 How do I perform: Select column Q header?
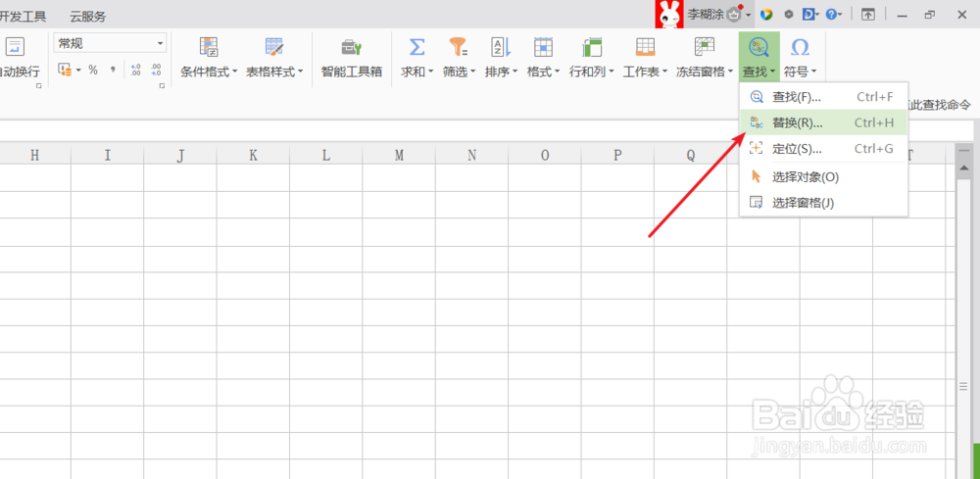pos(691,156)
